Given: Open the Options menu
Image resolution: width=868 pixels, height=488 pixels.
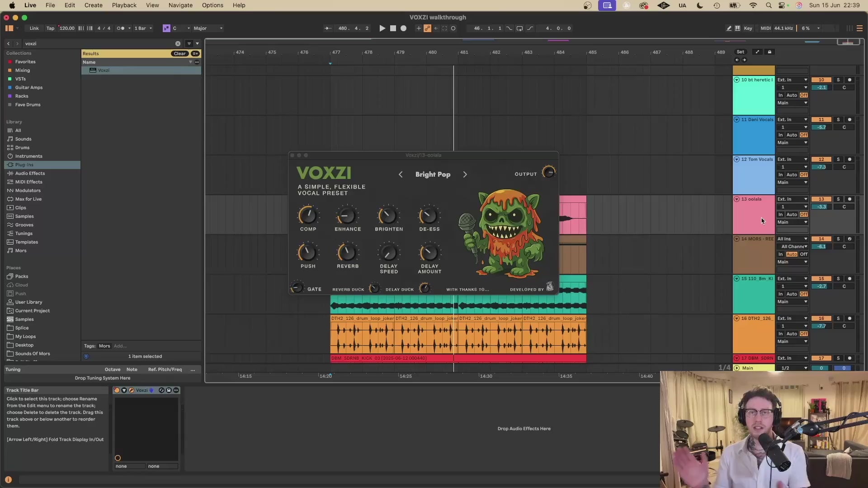Looking at the screenshot, I should (x=212, y=5).
